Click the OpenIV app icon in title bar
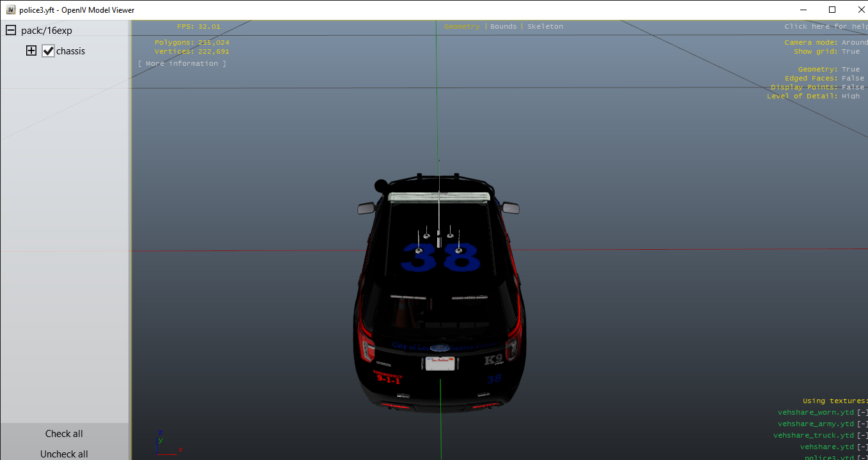Screen dimensions: 868x460 pos(10,10)
